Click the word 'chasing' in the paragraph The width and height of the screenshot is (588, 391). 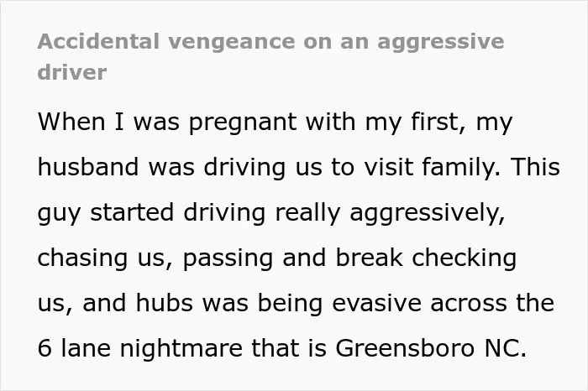(82, 258)
